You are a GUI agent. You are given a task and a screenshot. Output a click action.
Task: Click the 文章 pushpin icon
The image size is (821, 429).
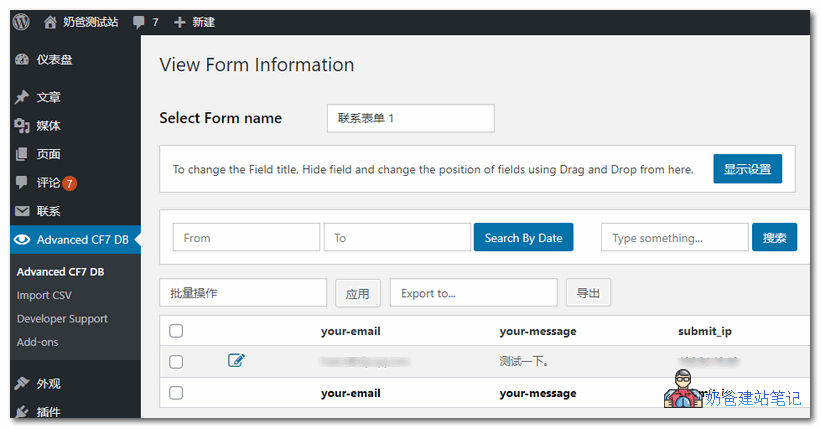(x=22, y=97)
